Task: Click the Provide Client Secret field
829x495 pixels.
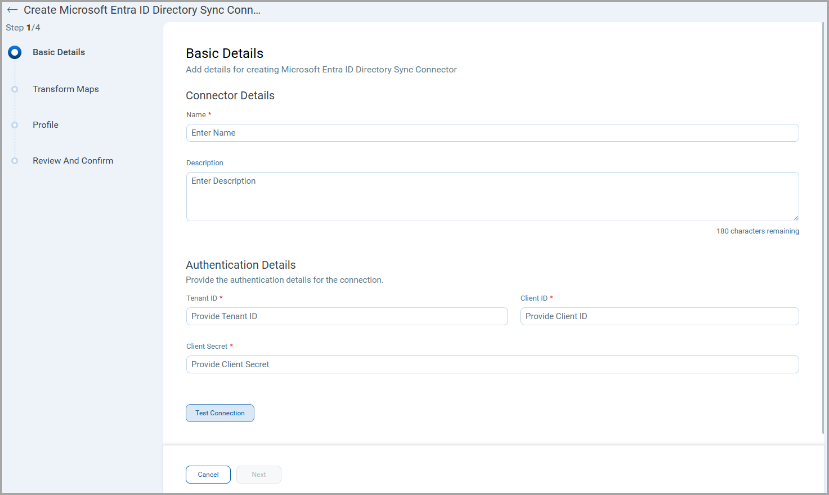Action: (491, 364)
